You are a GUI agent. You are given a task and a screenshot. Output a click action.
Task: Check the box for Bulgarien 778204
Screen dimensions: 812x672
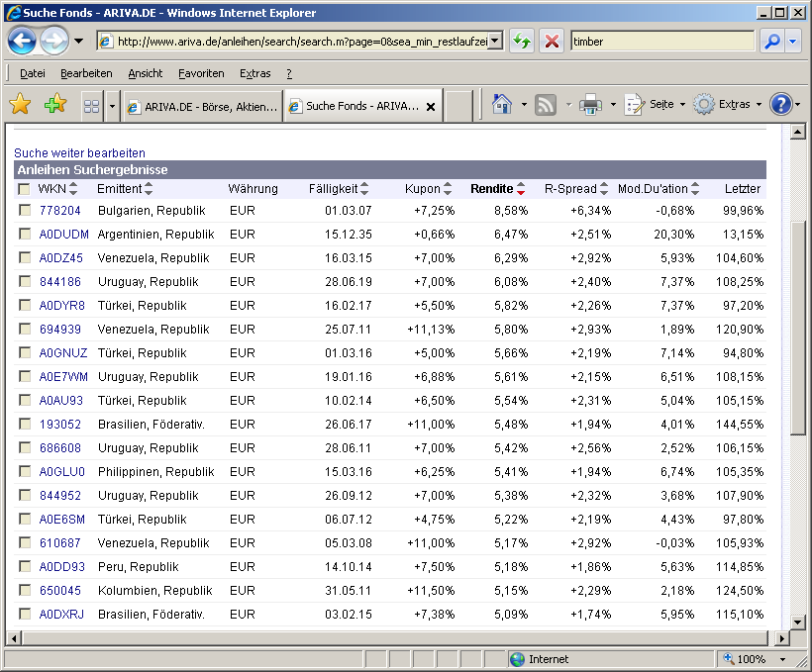pos(25,210)
